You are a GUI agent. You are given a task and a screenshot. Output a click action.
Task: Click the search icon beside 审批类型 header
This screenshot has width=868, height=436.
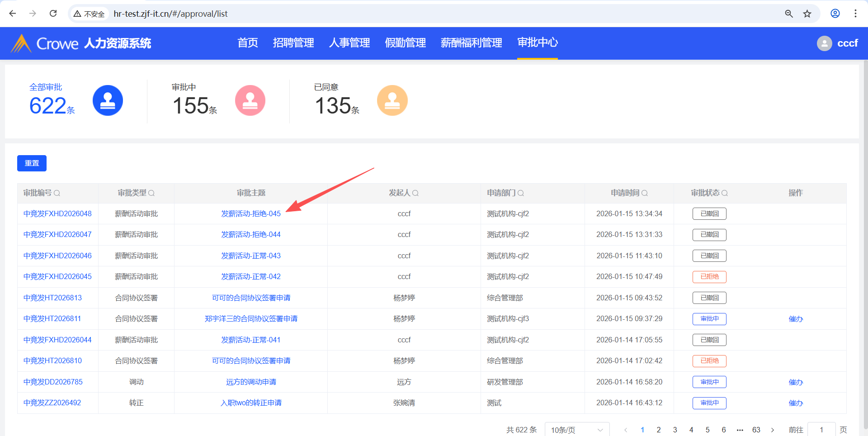click(151, 193)
